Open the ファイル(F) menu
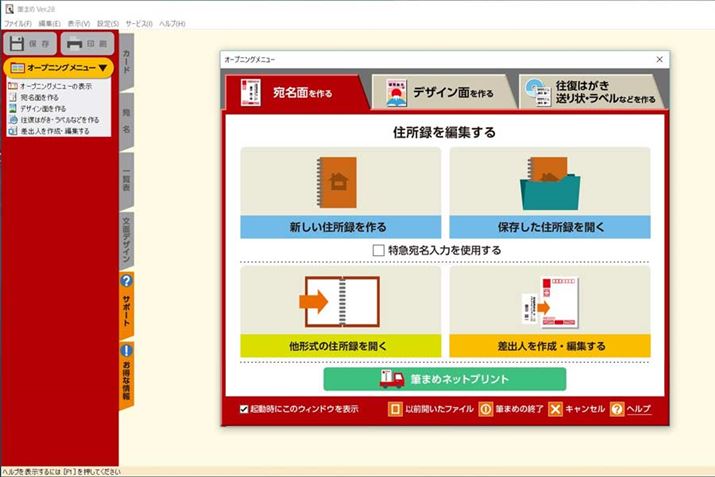This screenshot has height=477, width=715. tap(18, 23)
